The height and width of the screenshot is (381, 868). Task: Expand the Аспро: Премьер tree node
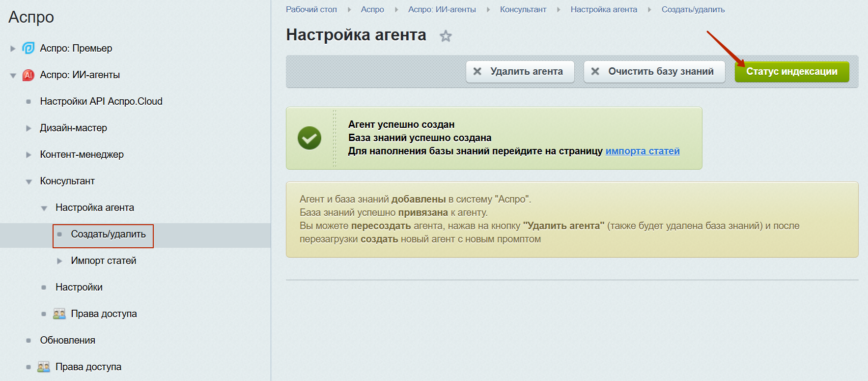tap(13, 49)
